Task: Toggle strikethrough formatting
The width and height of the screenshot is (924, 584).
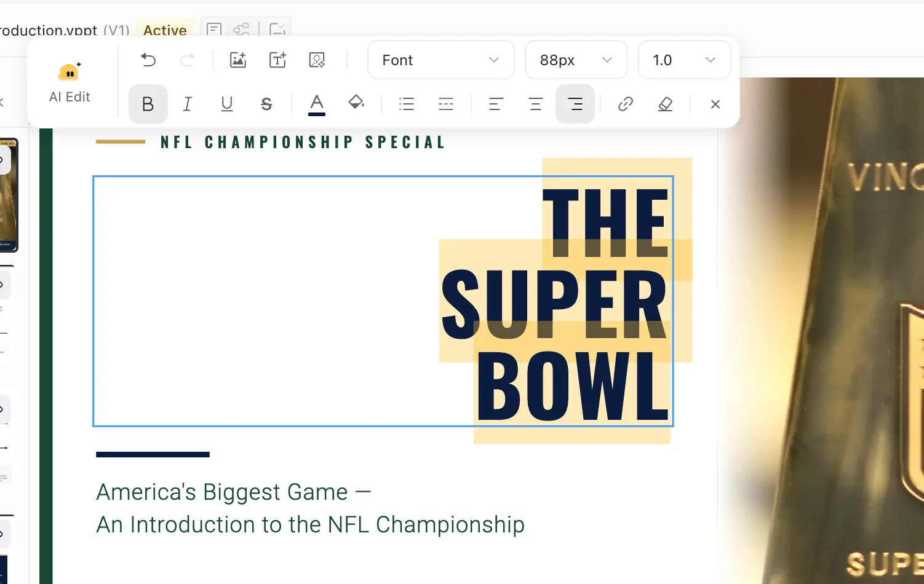Action: click(x=266, y=104)
